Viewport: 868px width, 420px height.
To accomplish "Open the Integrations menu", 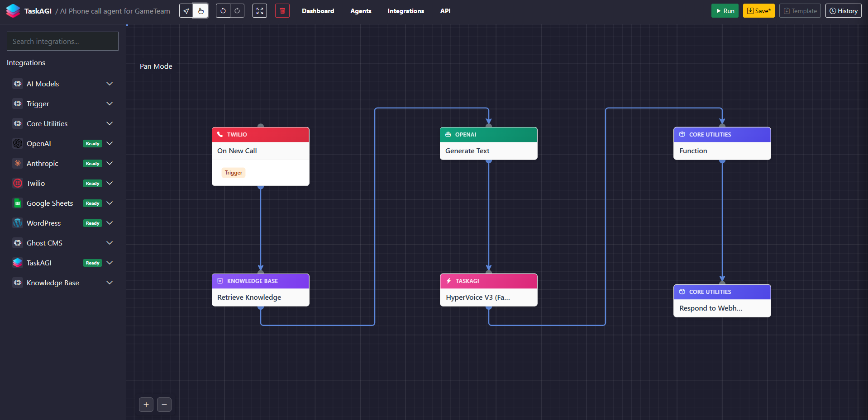I will click(x=405, y=11).
